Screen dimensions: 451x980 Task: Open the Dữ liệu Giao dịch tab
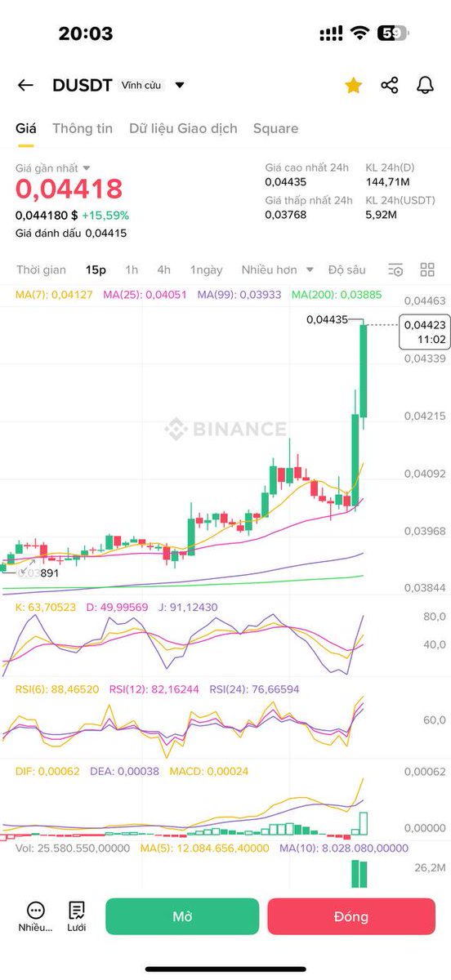pyautogui.click(x=183, y=128)
